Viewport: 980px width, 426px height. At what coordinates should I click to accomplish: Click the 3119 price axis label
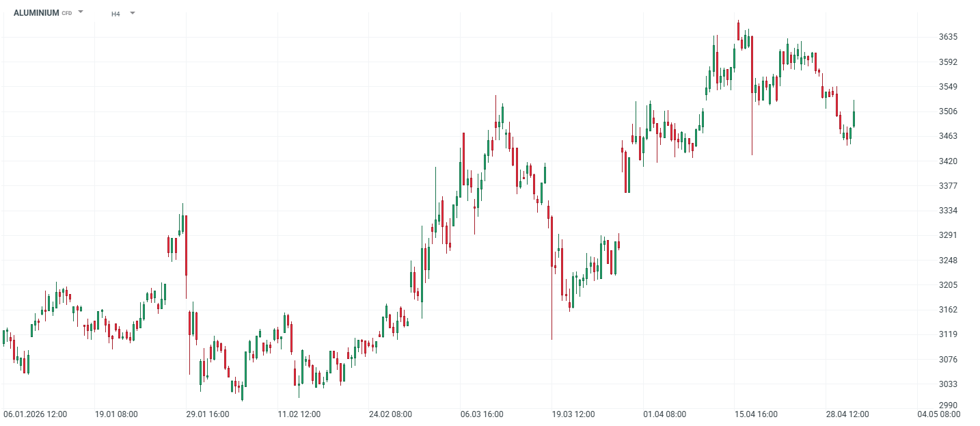(x=948, y=334)
